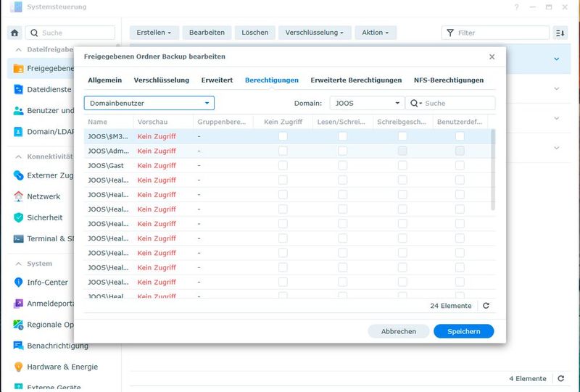Click the sort order icon next to Filter
Screen dimensions: 580x392
pyautogui.click(x=560, y=33)
